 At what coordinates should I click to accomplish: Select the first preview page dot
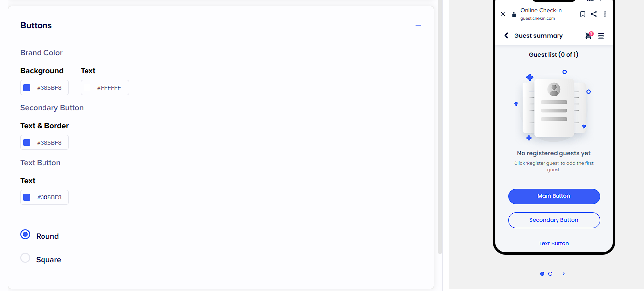pyautogui.click(x=542, y=274)
